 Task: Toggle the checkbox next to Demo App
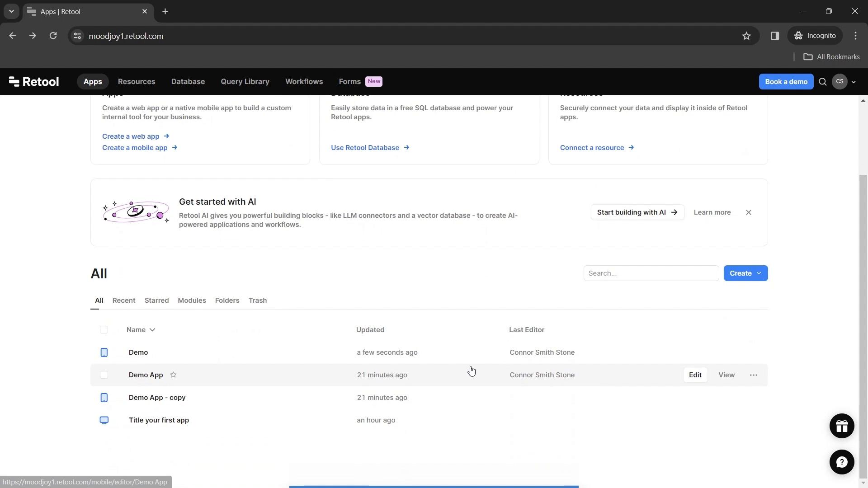coord(104,375)
